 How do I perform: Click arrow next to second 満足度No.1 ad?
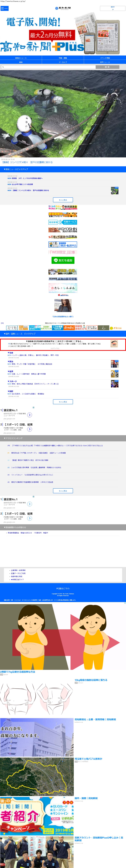tap(30, 504)
